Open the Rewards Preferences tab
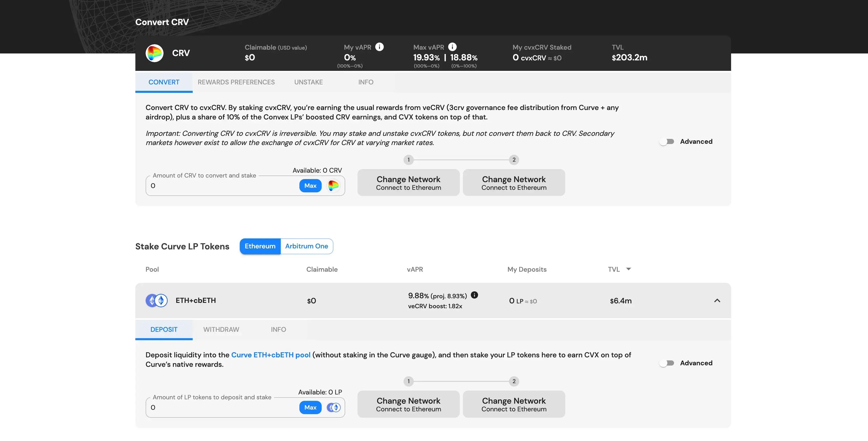 [236, 82]
